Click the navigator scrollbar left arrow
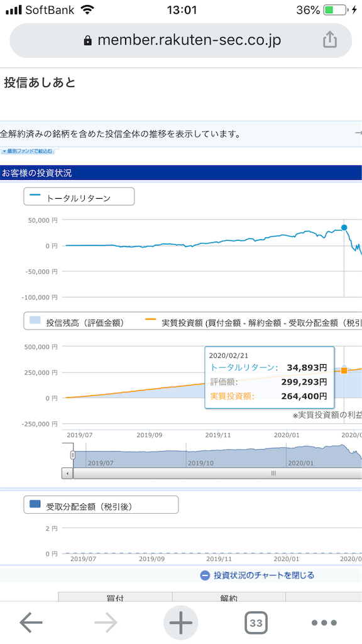The image size is (362, 644). (x=67, y=474)
